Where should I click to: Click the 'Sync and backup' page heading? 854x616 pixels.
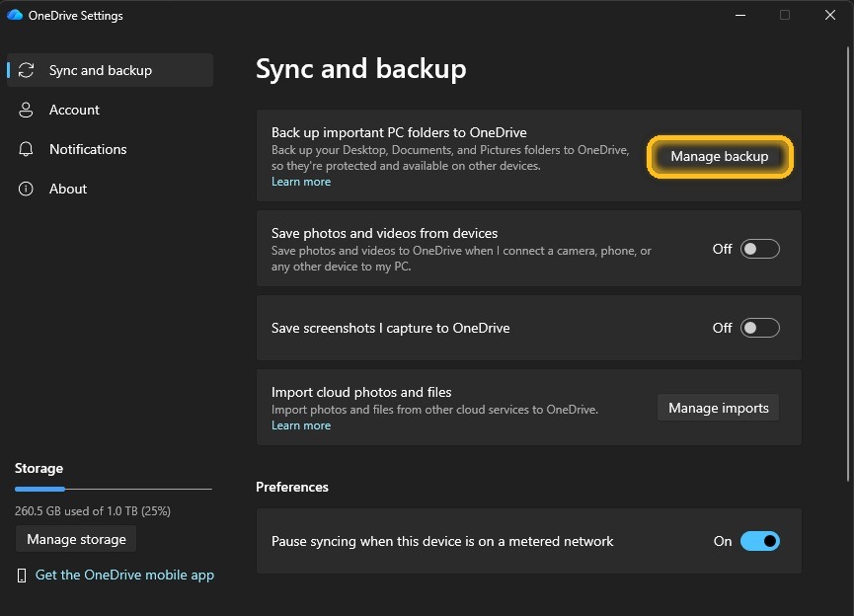(x=361, y=69)
